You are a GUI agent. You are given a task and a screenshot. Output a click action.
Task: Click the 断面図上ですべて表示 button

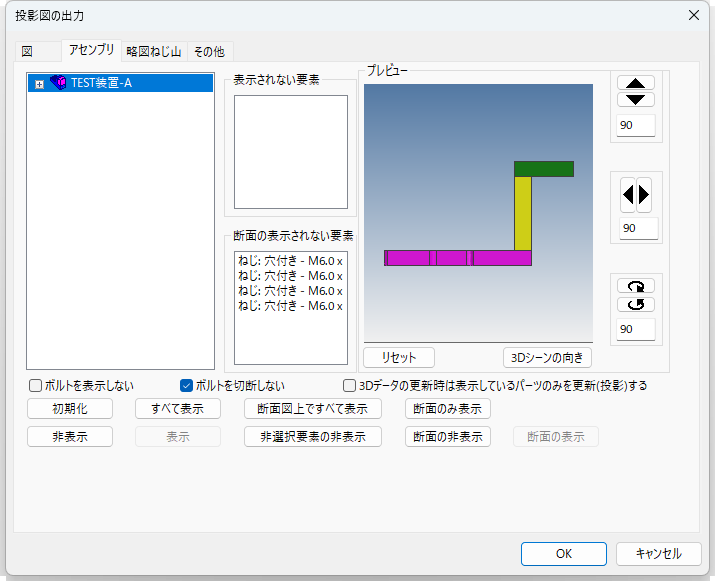312,409
